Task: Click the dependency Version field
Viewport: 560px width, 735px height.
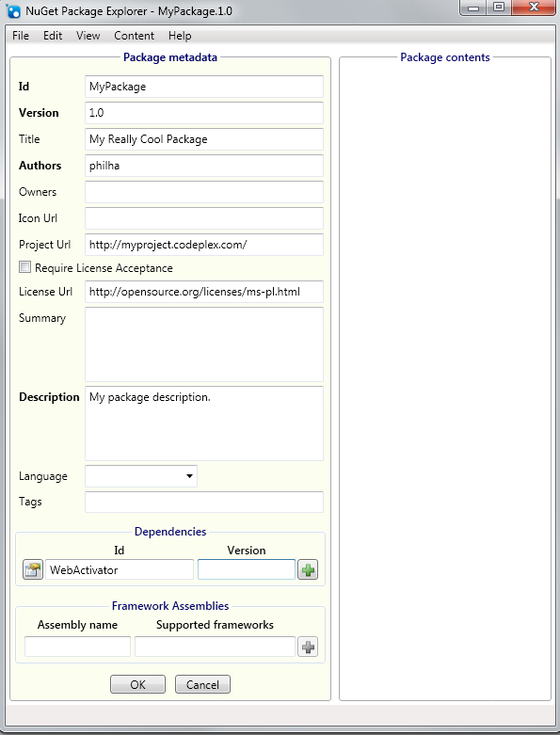Action: (247, 569)
